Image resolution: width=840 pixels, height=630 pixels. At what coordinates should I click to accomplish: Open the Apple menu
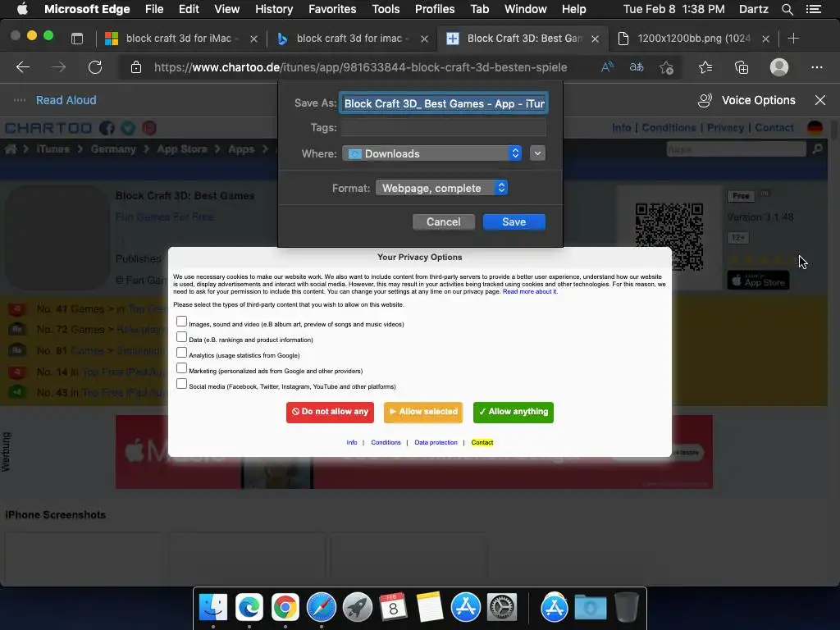[22, 9]
